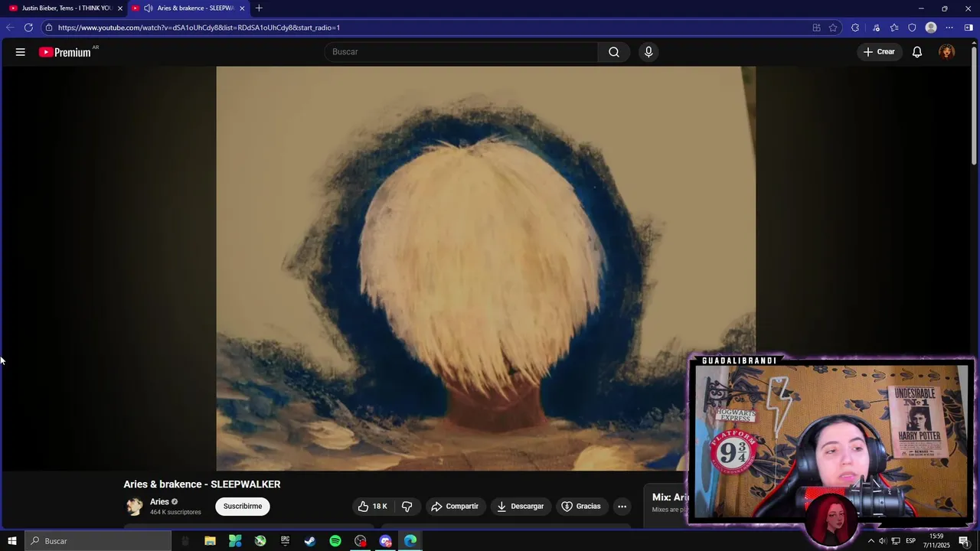Open the volume speaker tray icon
980x551 pixels.
[x=882, y=541]
